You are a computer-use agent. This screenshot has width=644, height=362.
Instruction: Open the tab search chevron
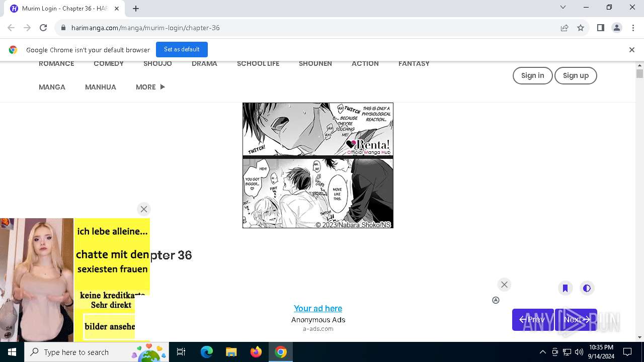[563, 7]
